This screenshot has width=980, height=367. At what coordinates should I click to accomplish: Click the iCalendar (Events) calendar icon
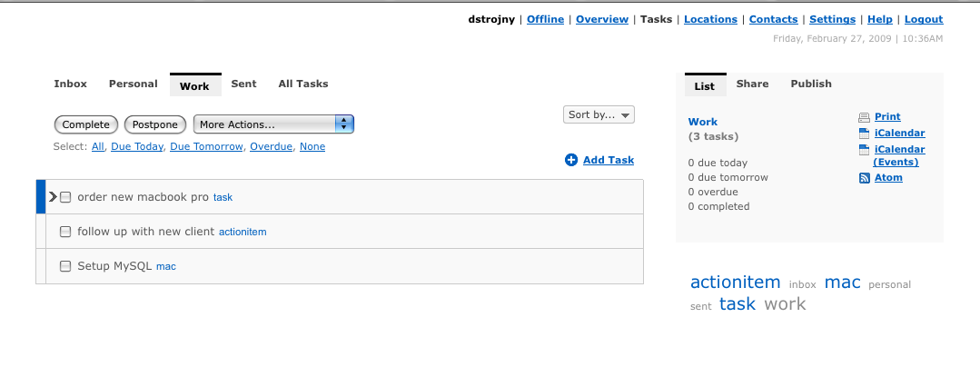[x=864, y=149]
